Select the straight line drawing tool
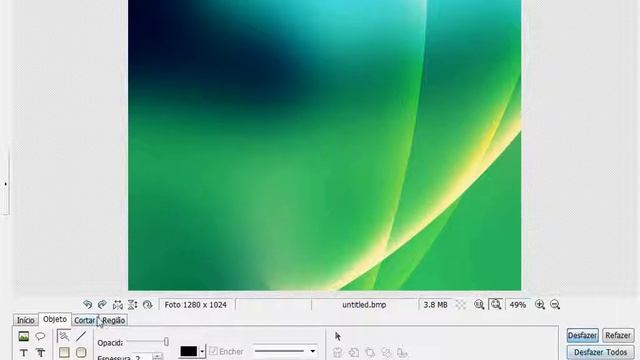Screen dimensions: 640x360 81,336
